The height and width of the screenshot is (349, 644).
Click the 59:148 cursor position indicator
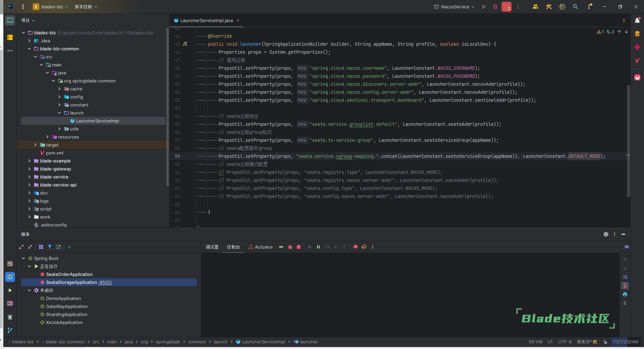(x=536, y=342)
